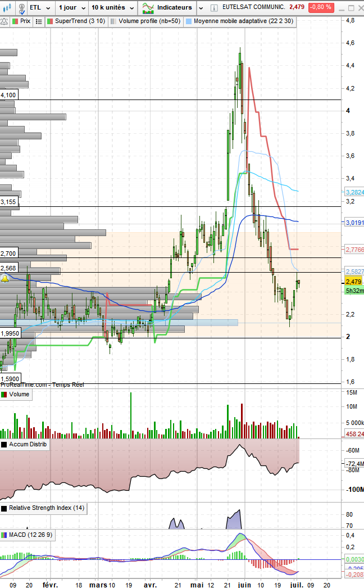Click the SuperTrend color swatch
Viewport: 364px width, 588px height.
(50, 21)
